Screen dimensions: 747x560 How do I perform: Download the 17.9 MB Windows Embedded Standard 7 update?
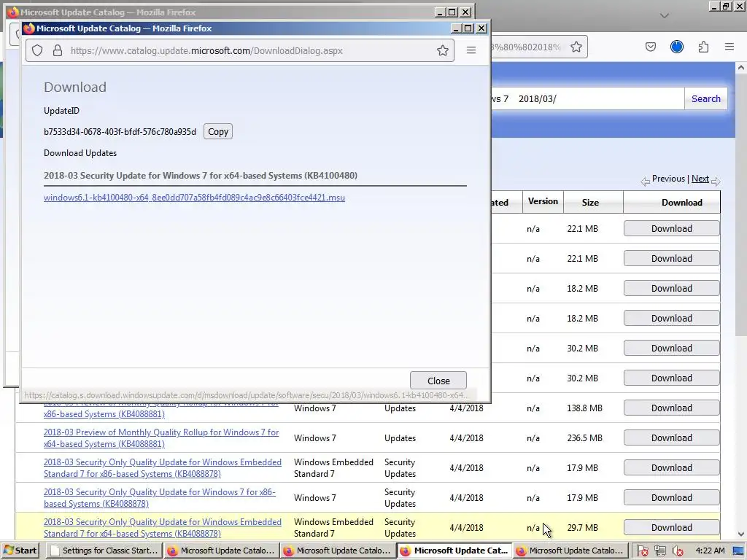coord(671,467)
